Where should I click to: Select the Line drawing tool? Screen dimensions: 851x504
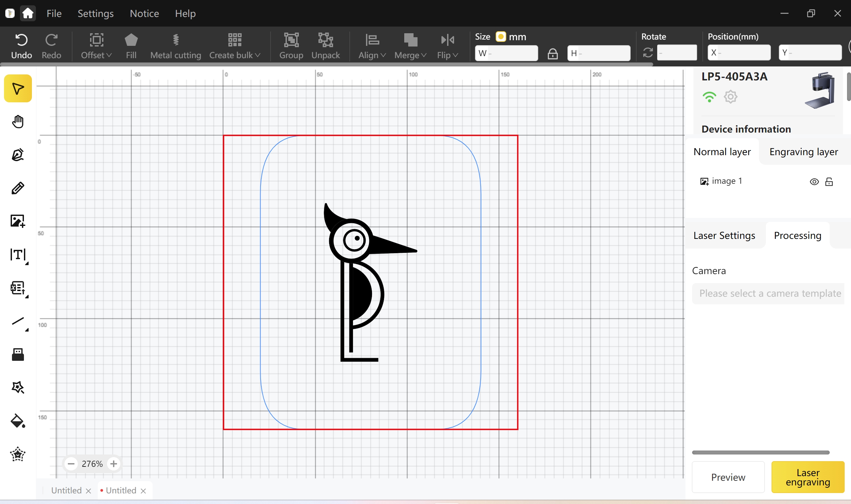(x=18, y=321)
